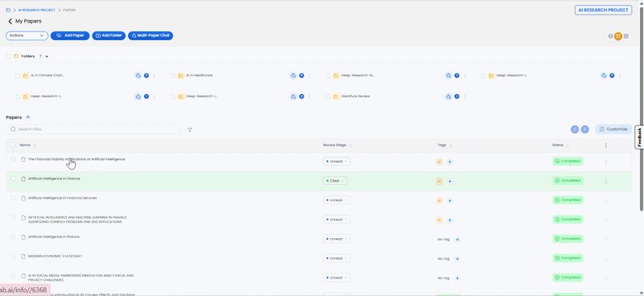
Task: Click AI RESEARCH PROJECT in the breadcrumb
Action: [x=36, y=10]
